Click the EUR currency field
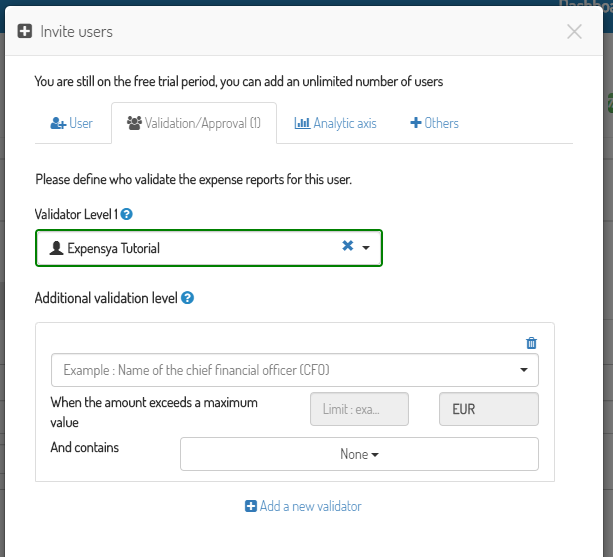613x557 pixels. point(489,409)
